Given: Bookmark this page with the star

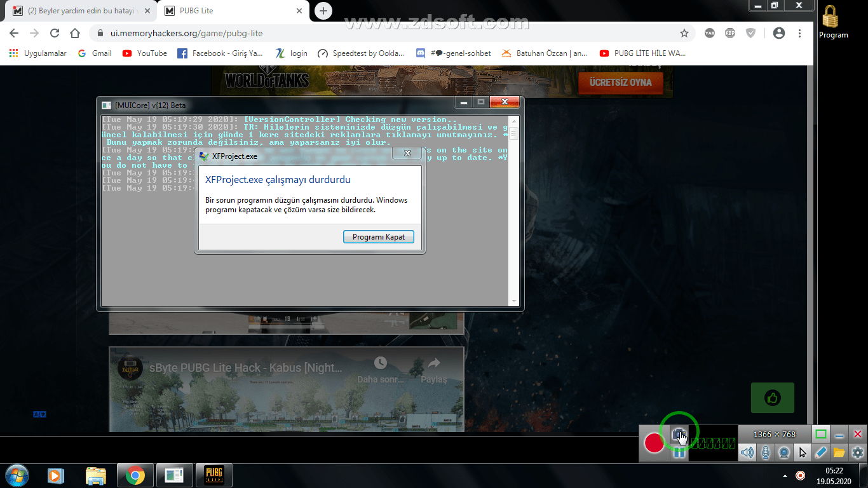Looking at the screenshot, I should pyautogui.click(x=684, y=33).
